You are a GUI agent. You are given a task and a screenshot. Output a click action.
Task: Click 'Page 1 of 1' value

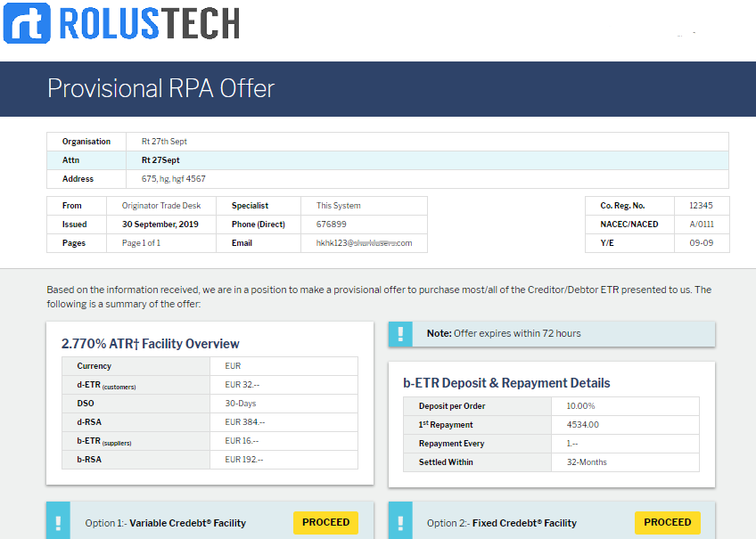(x=141, y=243)
